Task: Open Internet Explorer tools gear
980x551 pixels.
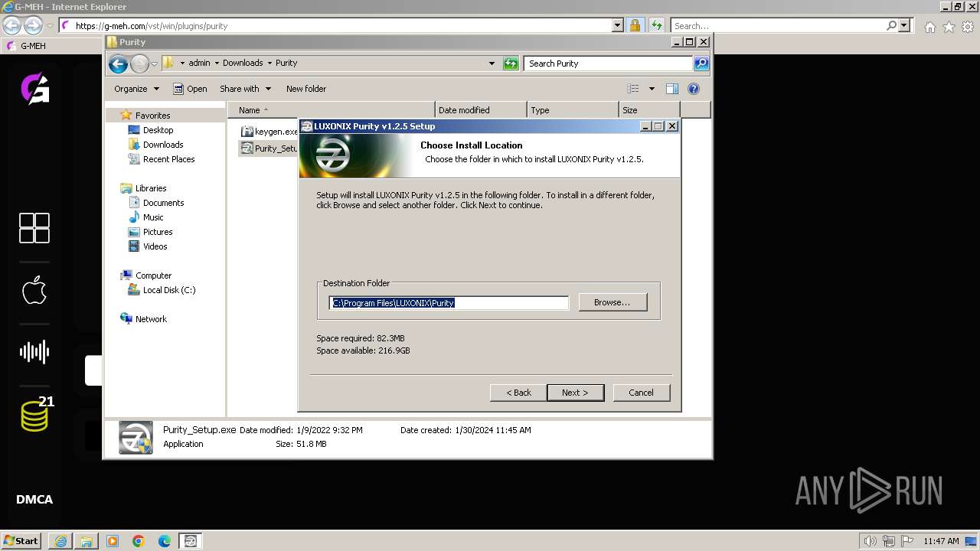Action: click(x=968, y=27)
